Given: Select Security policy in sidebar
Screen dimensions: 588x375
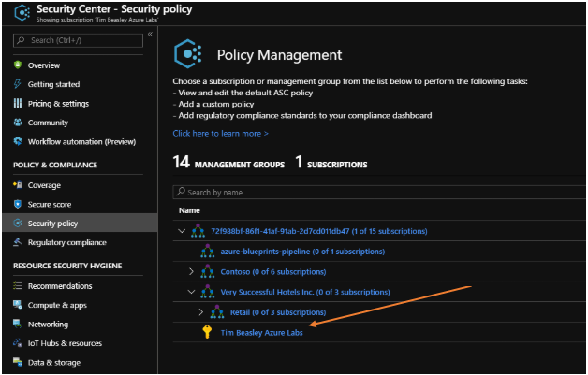Looking at the screenshot, I should (80, 223).
